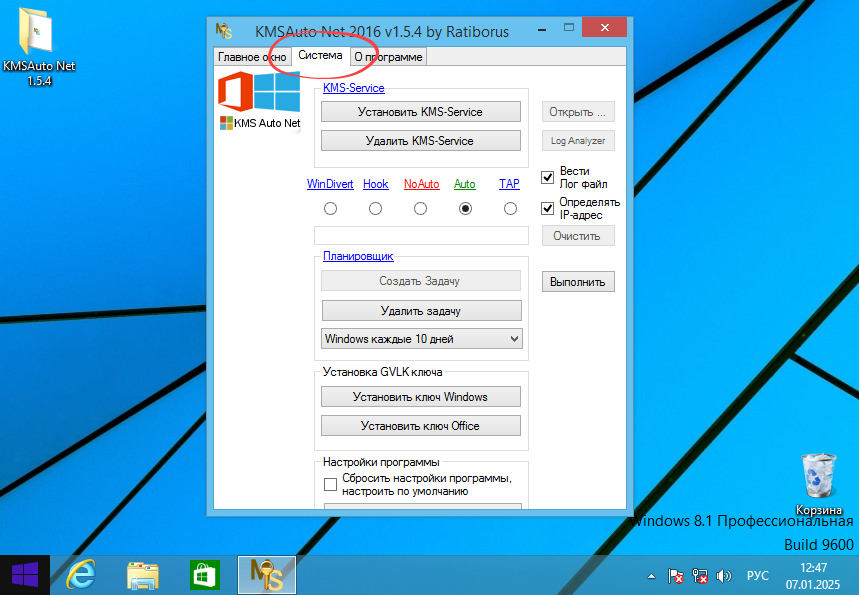The height and width of the screenshot is (595, 859).
Task: Uncheck the Вести Лог файл checkbox
Action: coord(547,177)
